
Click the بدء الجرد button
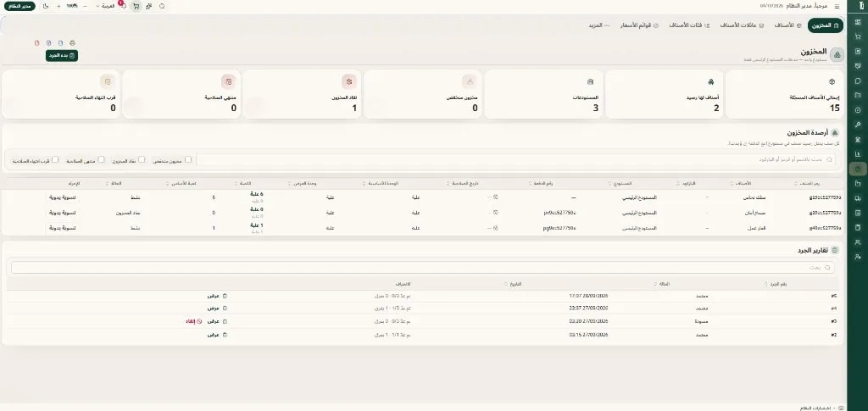pos(61,55)
